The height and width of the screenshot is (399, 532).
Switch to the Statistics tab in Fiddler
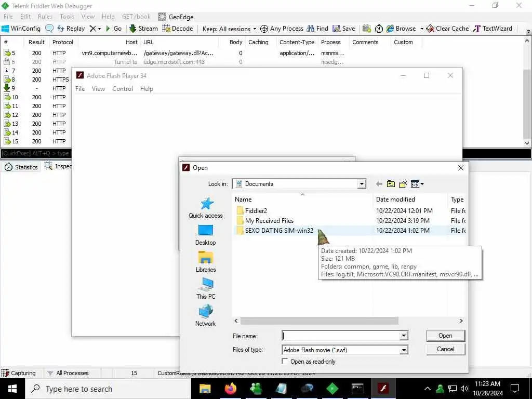coord(21,167)
